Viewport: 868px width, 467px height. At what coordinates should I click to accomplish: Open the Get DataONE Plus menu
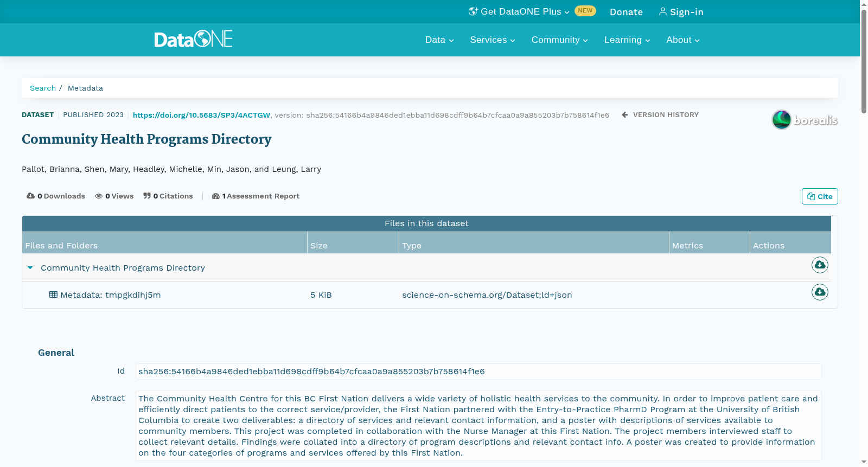coord(519,11)
